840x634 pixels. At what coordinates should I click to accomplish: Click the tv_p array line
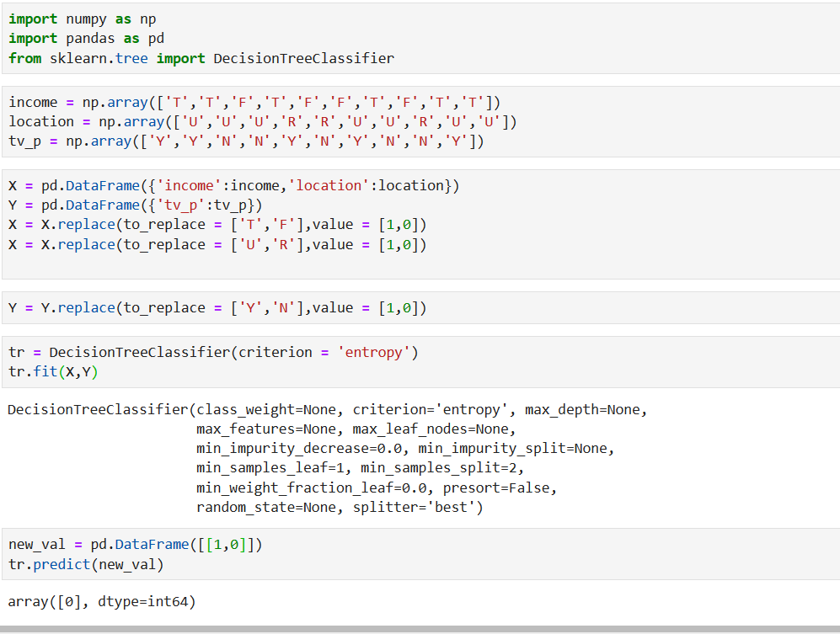pos(246,141)
